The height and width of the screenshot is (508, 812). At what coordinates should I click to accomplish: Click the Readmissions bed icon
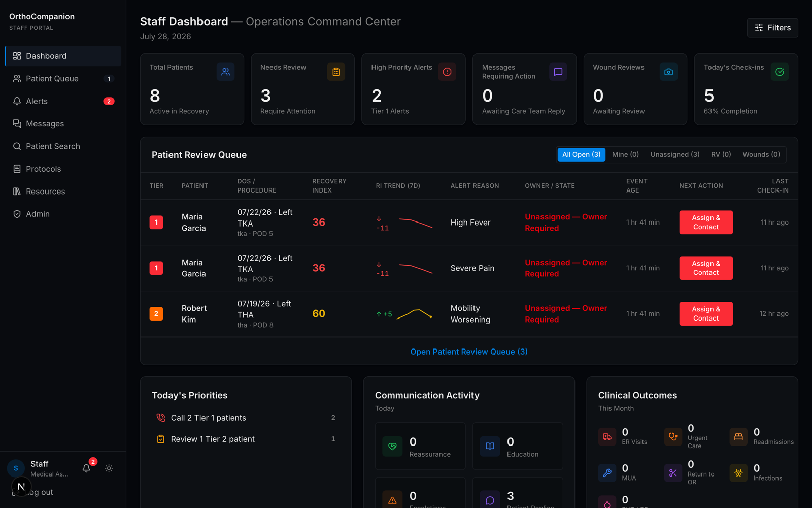point(738,437)
